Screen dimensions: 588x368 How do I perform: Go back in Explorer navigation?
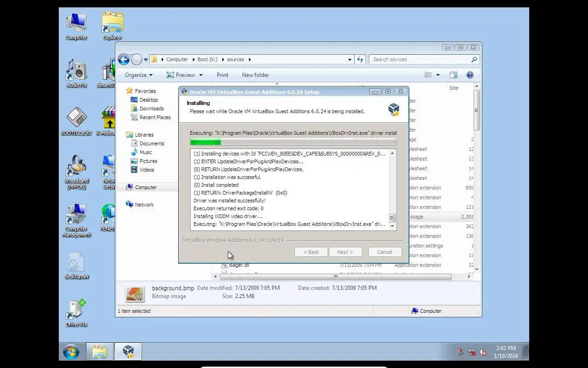click(x=124, y=59)
